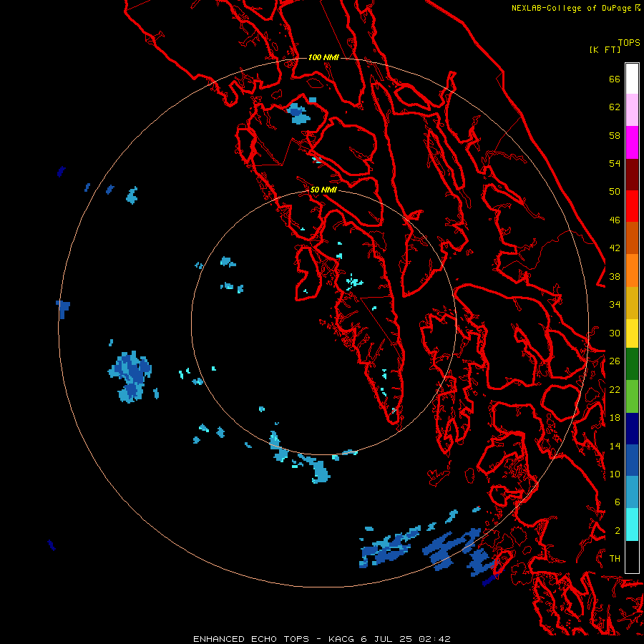The height and width of the screenshot is (644, 644).
Task: Click the 58 legend value
Action: pos(615,135)
